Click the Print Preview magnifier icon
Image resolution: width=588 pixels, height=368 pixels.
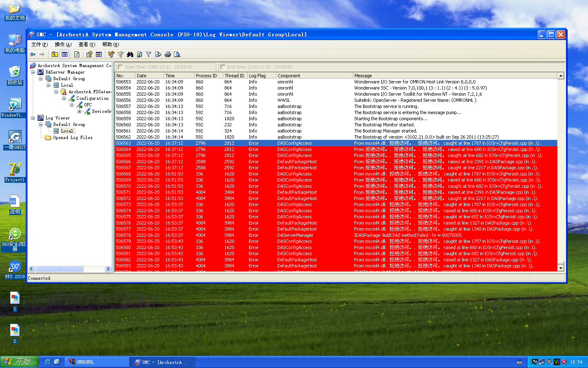[177, 54]
